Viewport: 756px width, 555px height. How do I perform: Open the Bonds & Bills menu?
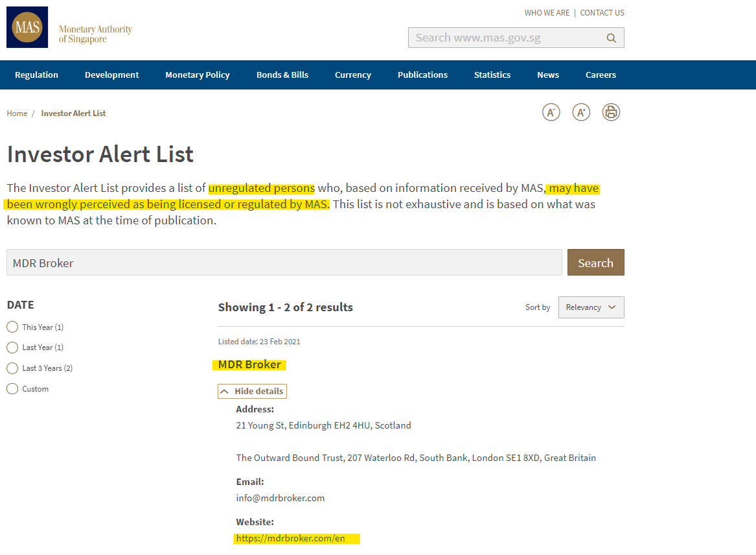click(x=282, y=75)
